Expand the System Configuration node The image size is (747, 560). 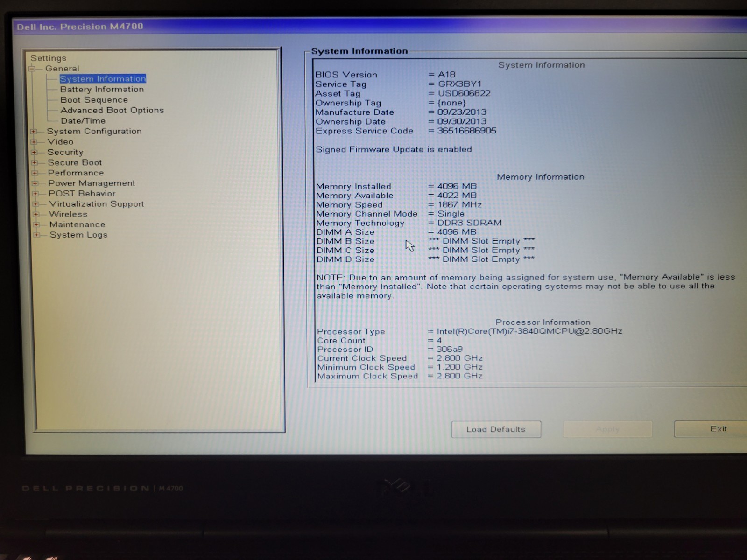34,132
